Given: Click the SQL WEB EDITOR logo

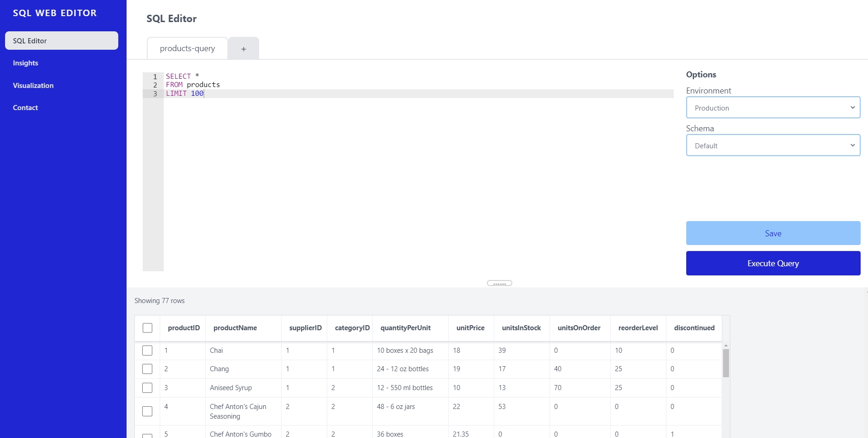Looking at the screenshot, I should [55, 13].
